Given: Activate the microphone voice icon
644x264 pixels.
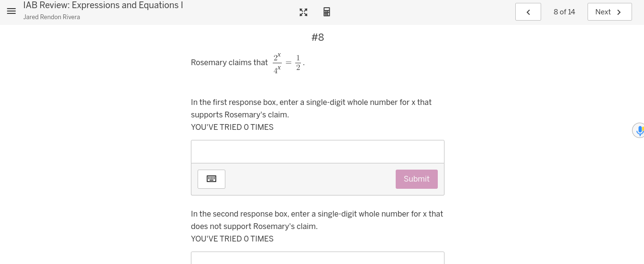Looking at the screenshot, I should click(639, 130).
